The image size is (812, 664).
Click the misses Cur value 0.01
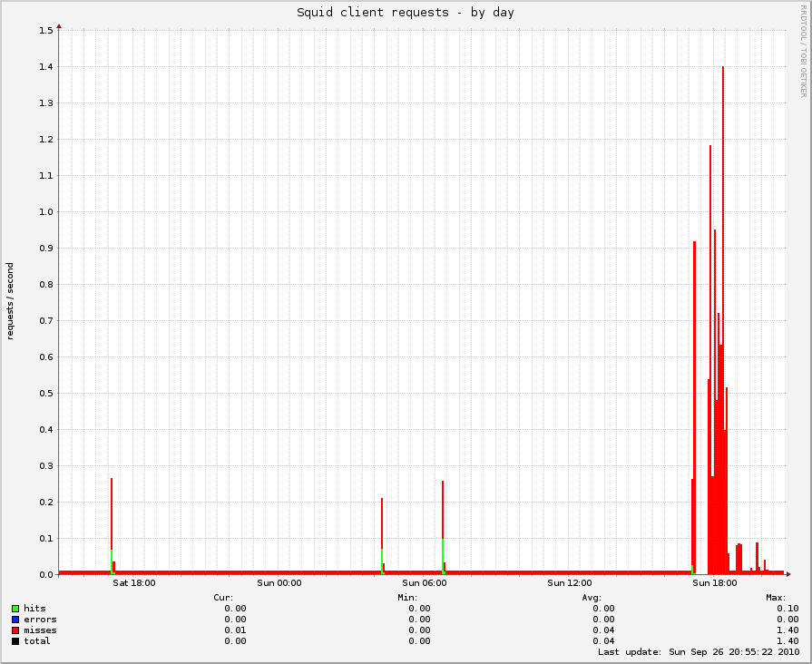tap(235, 630)
